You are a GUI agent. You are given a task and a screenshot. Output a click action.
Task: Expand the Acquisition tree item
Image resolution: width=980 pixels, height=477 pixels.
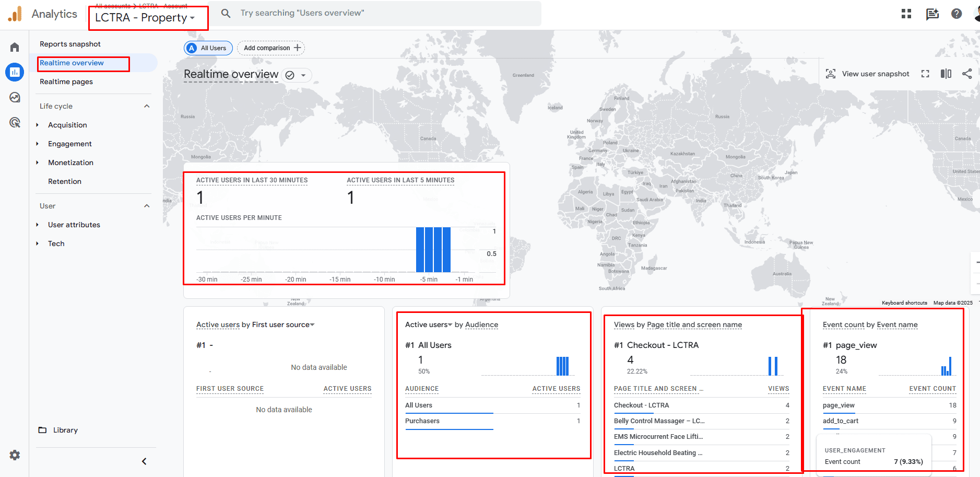[38, 125]
